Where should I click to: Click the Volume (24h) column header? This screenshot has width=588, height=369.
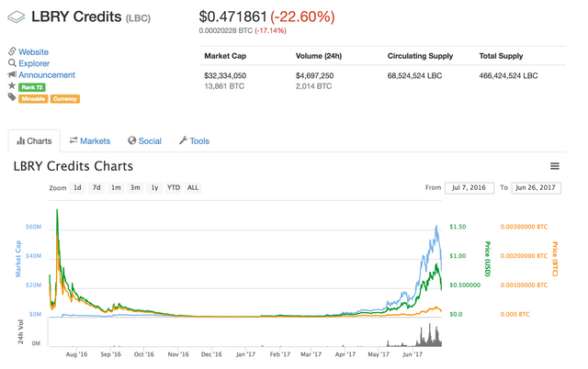pos(319,56)
